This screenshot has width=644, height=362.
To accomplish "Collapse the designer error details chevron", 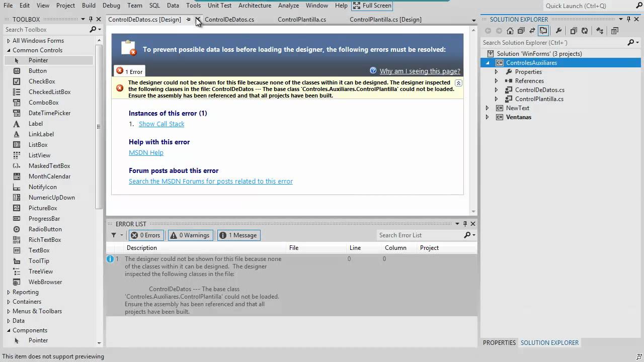I will [458, 82].
